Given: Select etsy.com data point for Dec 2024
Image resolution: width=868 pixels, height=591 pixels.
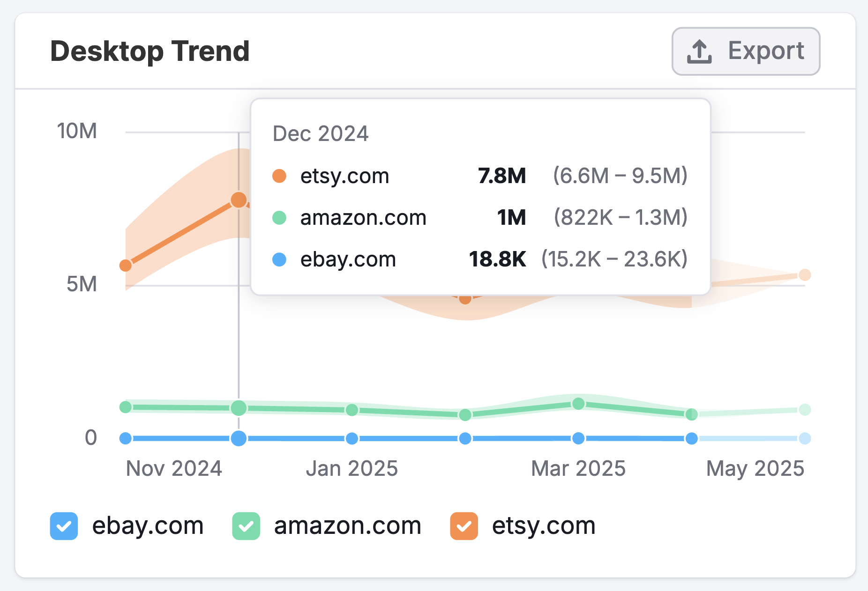Looking at the screenshot, I should pyautogui.click(x=239, y=200).
